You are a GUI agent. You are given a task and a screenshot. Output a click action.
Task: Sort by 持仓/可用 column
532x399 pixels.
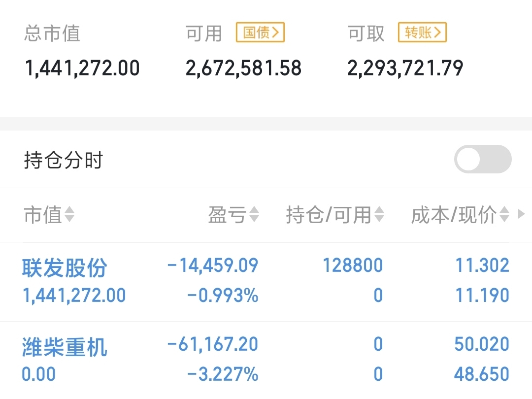tap(335, 214)
